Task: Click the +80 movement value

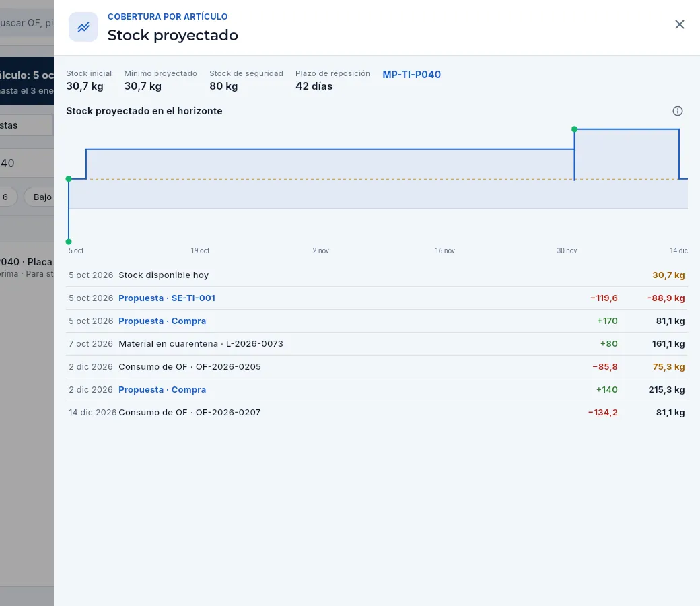Action: pos(609,344)
